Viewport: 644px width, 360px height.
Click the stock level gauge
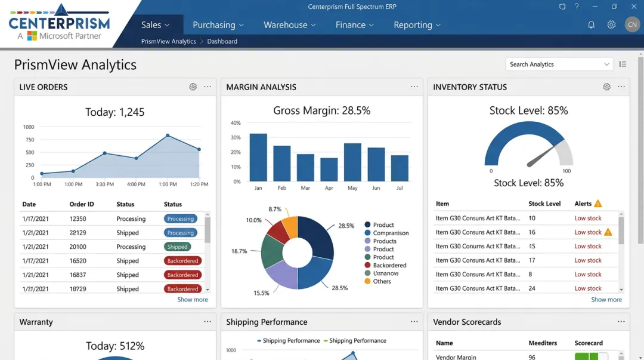[528, 144]
